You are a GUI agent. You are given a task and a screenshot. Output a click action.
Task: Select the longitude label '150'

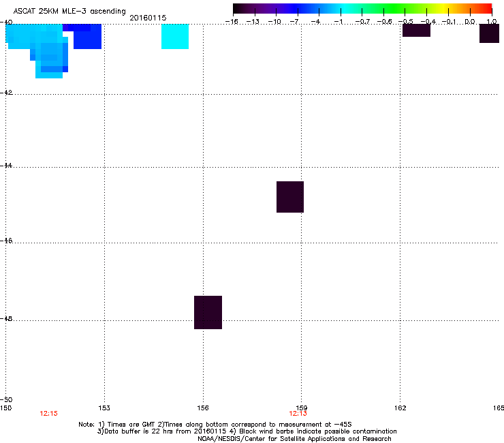click(5, 408)
